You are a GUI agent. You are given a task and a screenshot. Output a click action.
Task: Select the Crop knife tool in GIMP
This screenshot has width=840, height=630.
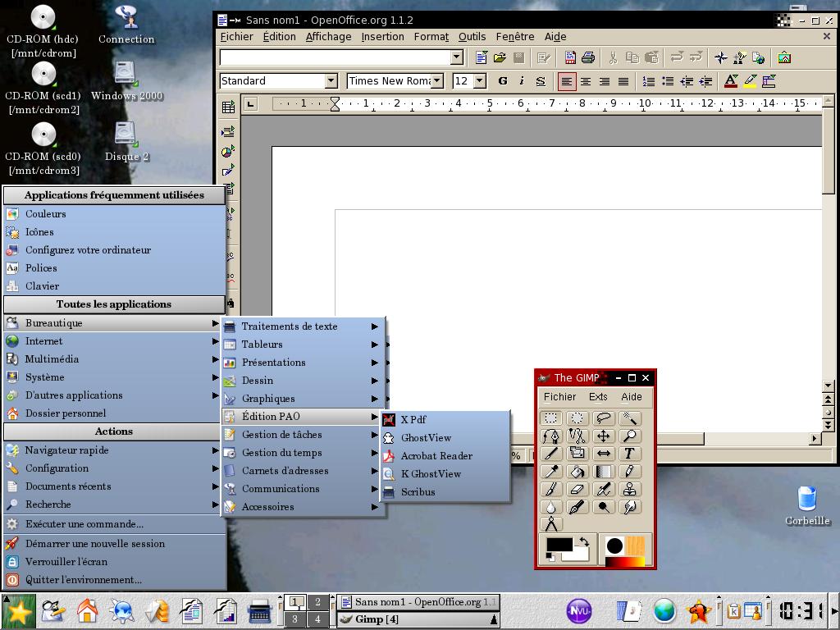point(550,454)
